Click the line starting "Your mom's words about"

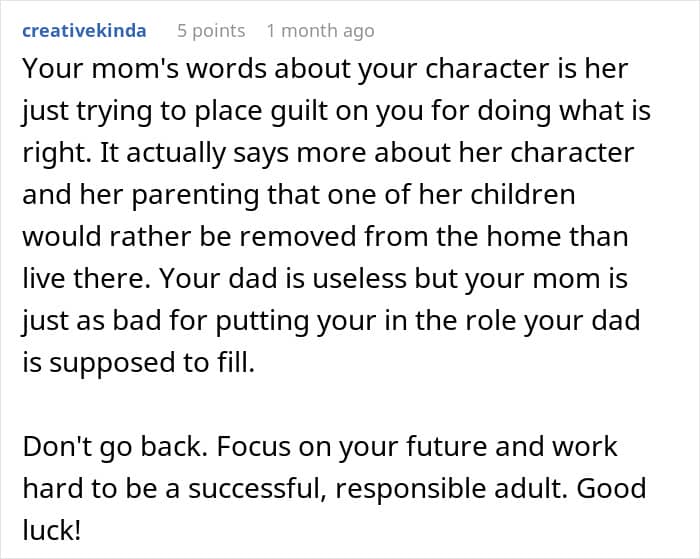coord(325,69)
